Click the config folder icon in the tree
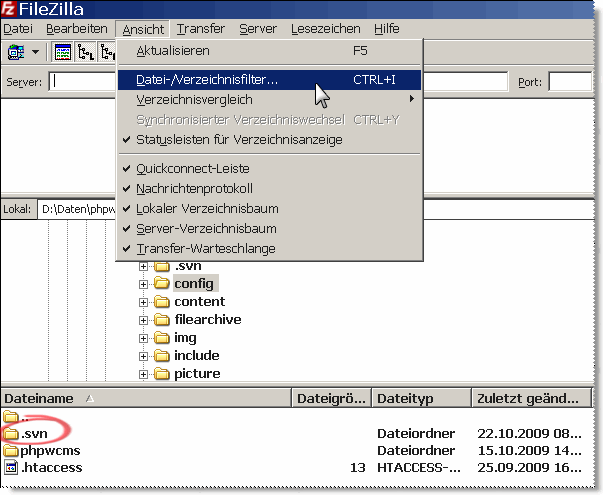This screenshot has width=603, height=495. click(x=162, y=283)
